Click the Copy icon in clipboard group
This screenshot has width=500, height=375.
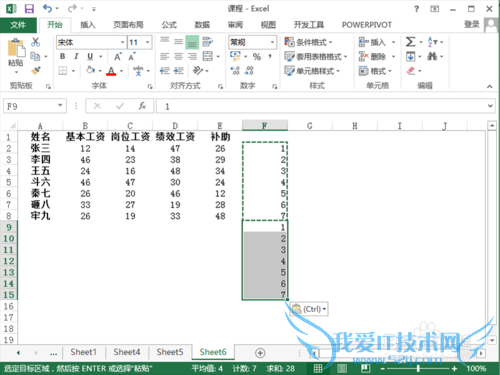click(x=35, y=56)
